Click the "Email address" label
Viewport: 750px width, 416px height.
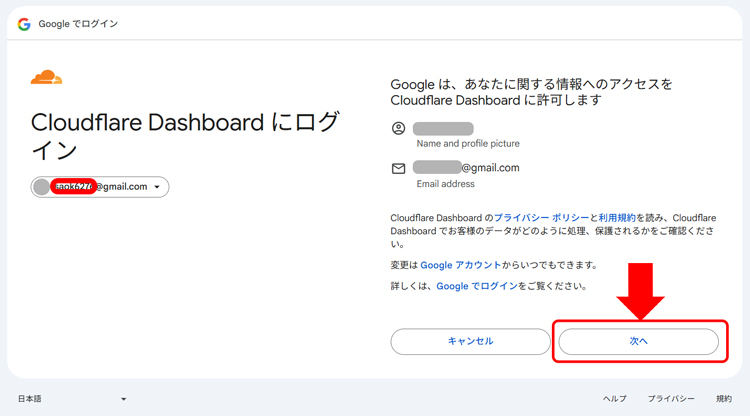click(445, 184)
